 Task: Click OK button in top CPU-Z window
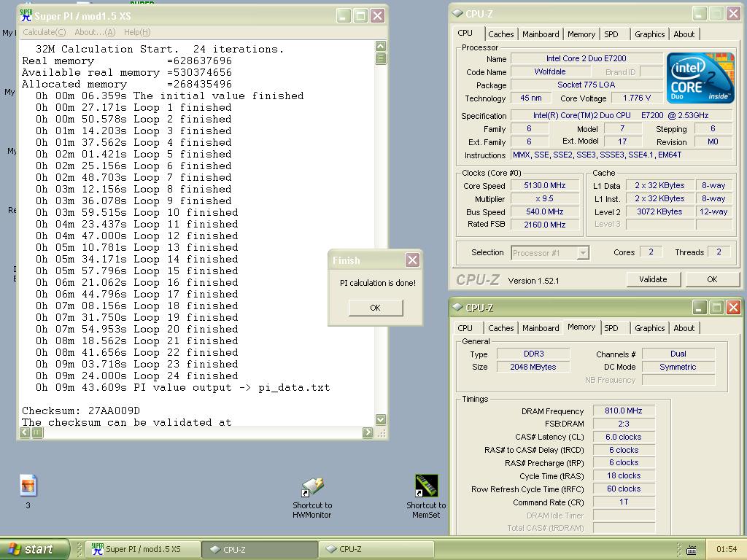click(x=712, y=279)
